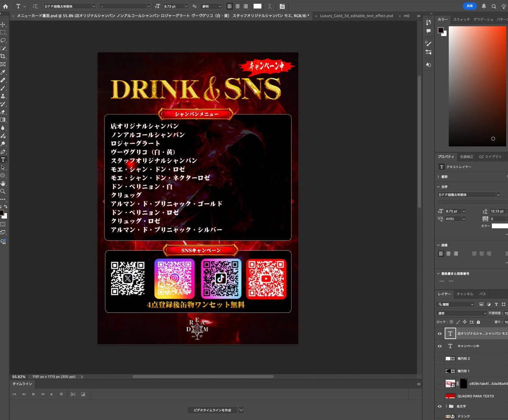Select the Path Selection tool

click(3, 167)
